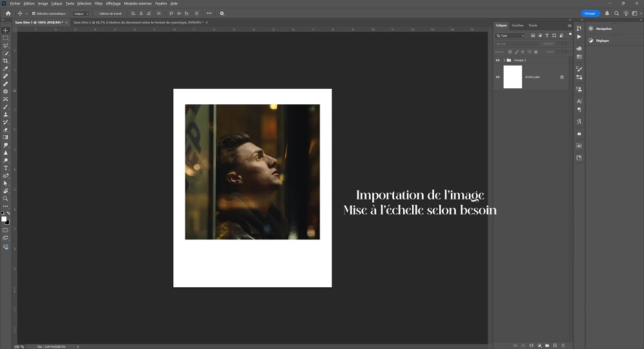Screen dimensions: 644x349
Task: Hide the Arrière-plan layer
Action: pyautogui.click(x=498, y=77)
